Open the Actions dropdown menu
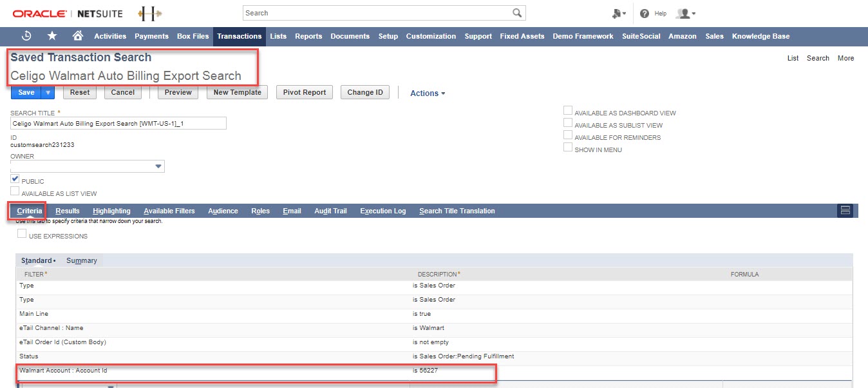 pyautogui.click(x=428, y=93)
